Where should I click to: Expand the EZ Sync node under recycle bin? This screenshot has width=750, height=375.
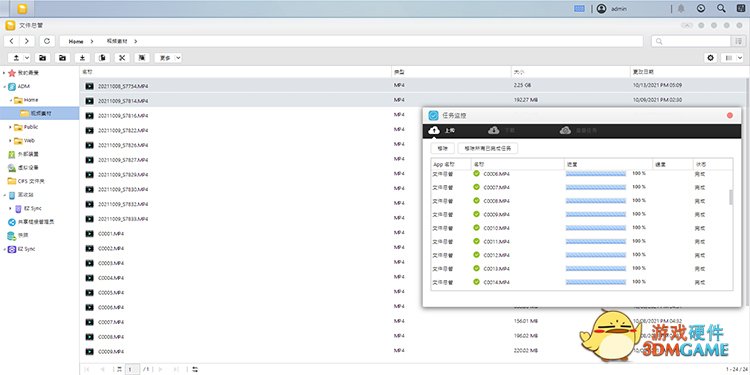click(x=11, y=209)
